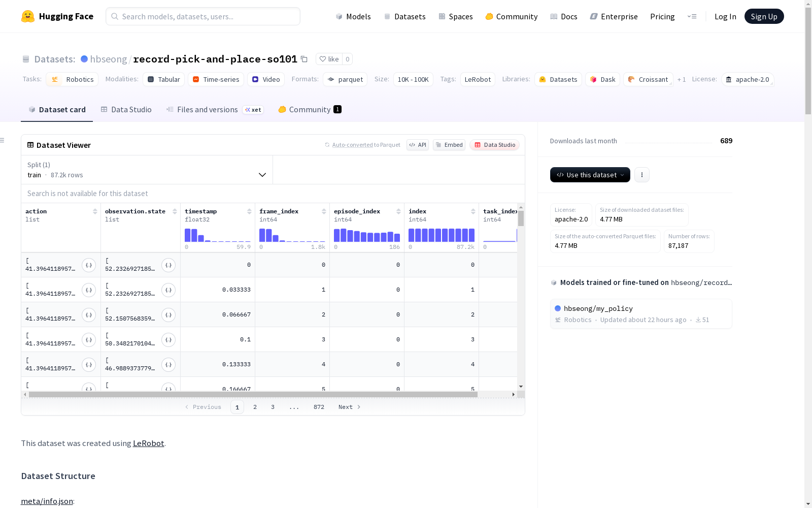
Task: Click the Sign Up button
Action: pyautogui.click(x=764, y=16)
